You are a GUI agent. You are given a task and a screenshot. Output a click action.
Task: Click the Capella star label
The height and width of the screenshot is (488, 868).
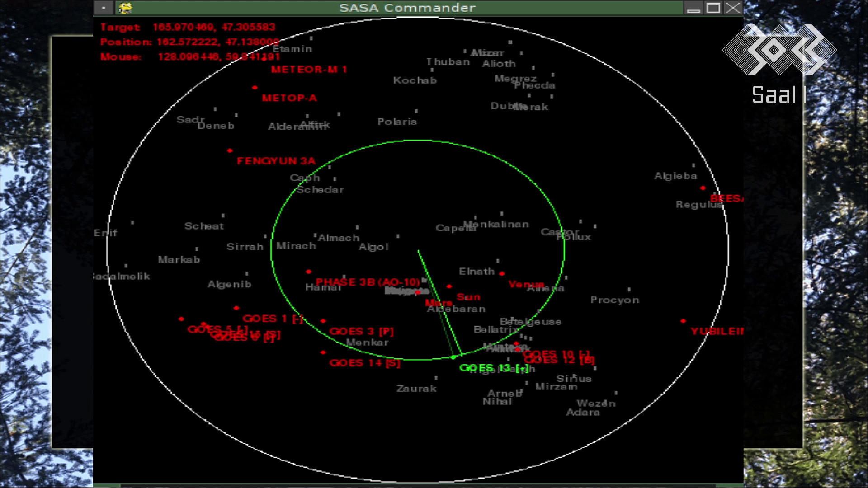click(456, 228)
